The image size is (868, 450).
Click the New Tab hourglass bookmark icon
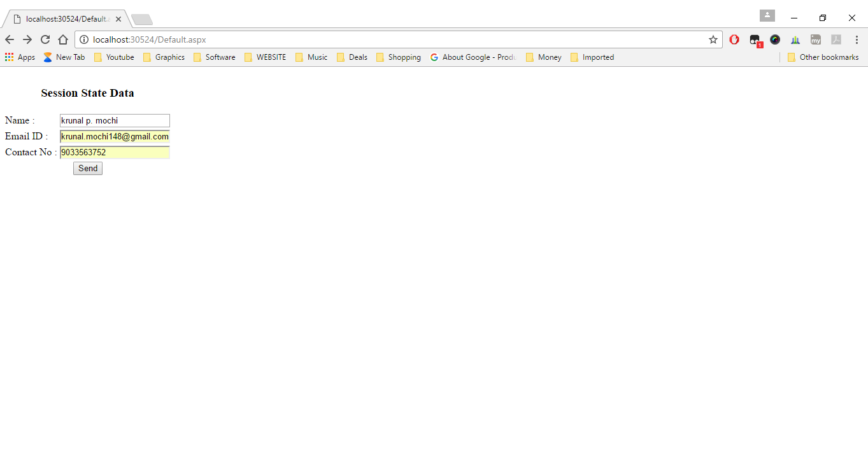click(x=48, y=57)
